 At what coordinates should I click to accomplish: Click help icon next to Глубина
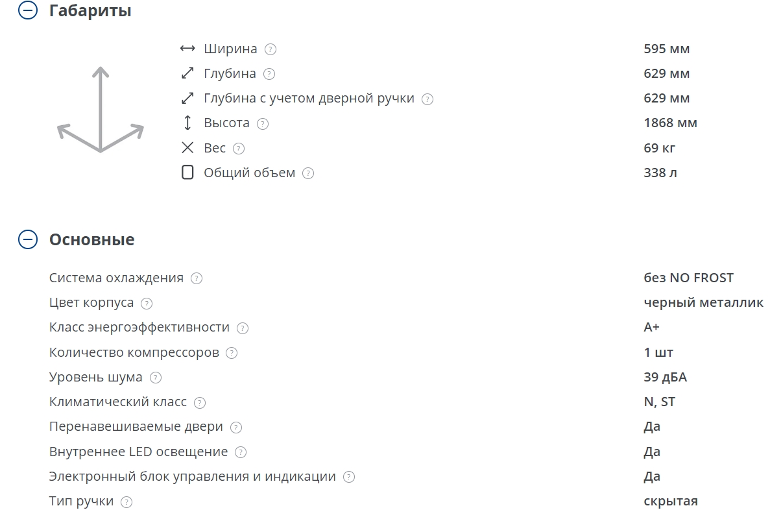tap(269, 74)
